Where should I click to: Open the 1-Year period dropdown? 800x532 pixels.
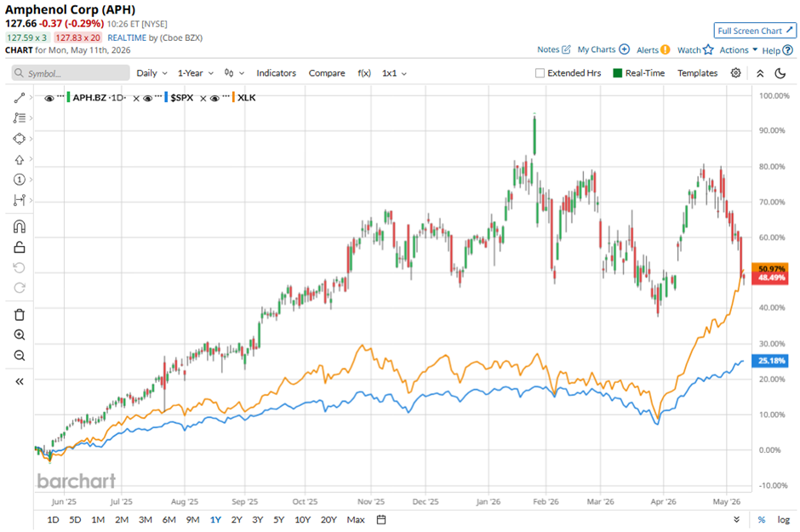(x=196, y=73)
